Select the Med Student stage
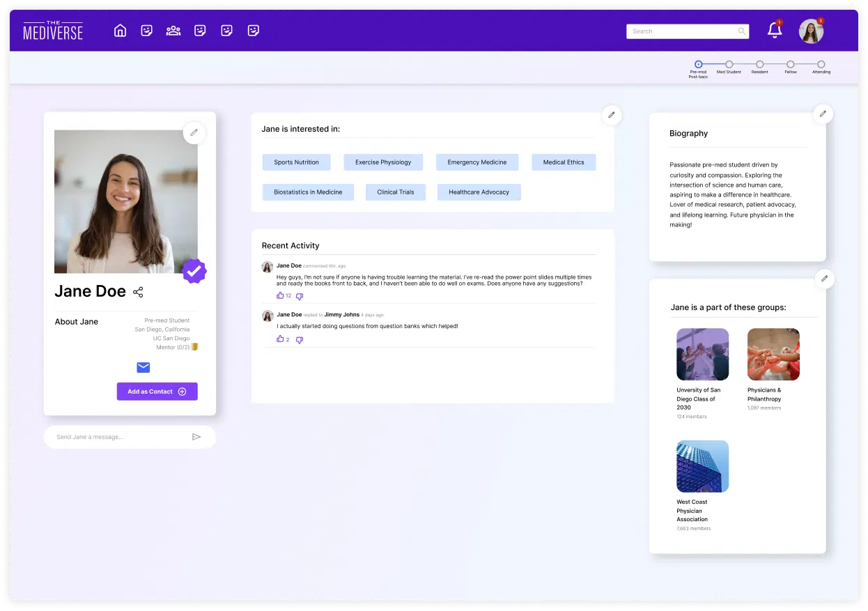This screenshot has height=611, width=868. (x=729, y=64)
